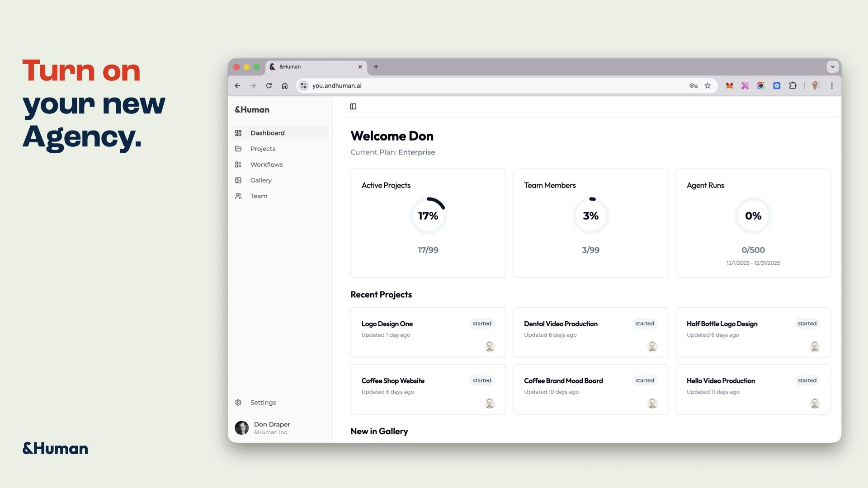Open the Gallery image icon

point(239,180)
